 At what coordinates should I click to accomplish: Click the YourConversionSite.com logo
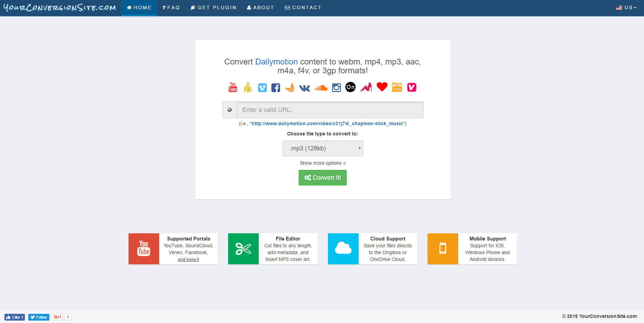(x=60, y=8)
